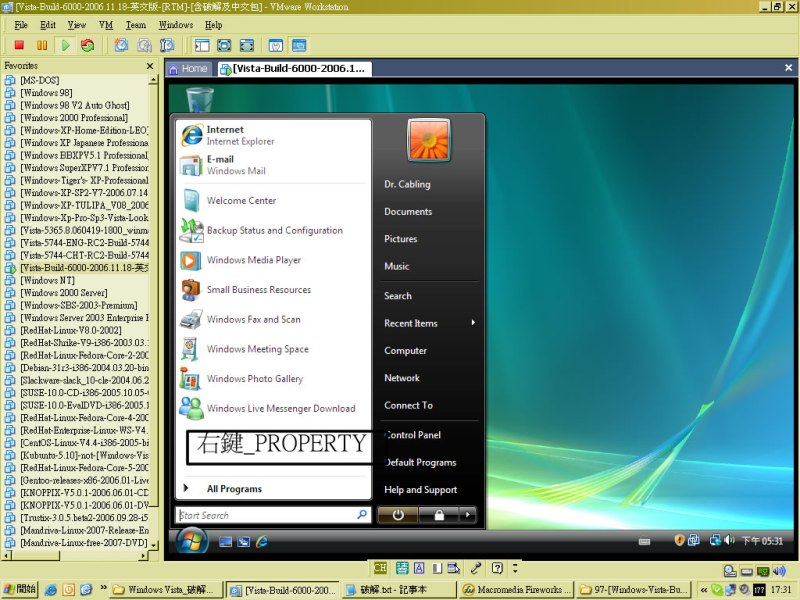The width and height of the screenshot is (800, 600).
Task: Open the Windows menu
Action: (x=176, y=24)
